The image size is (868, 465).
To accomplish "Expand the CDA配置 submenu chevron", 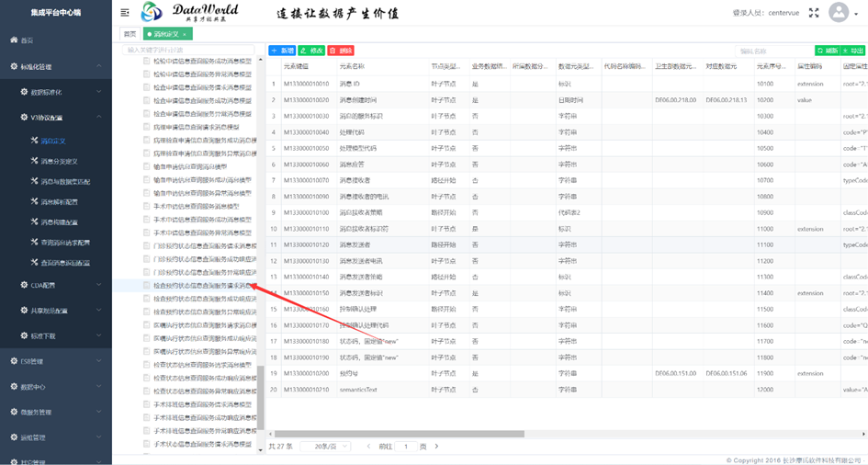I will (99, 285).
